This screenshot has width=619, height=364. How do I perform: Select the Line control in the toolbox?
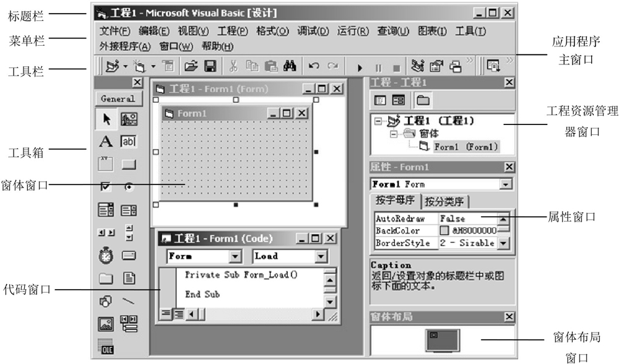click(129, 301)
